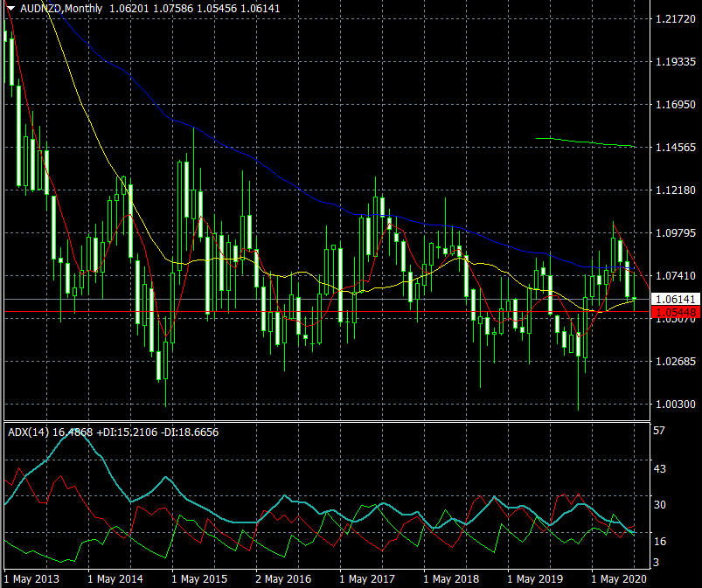Click the 1.21720 price axis value

pyautogui.click(x=676, y=19)
